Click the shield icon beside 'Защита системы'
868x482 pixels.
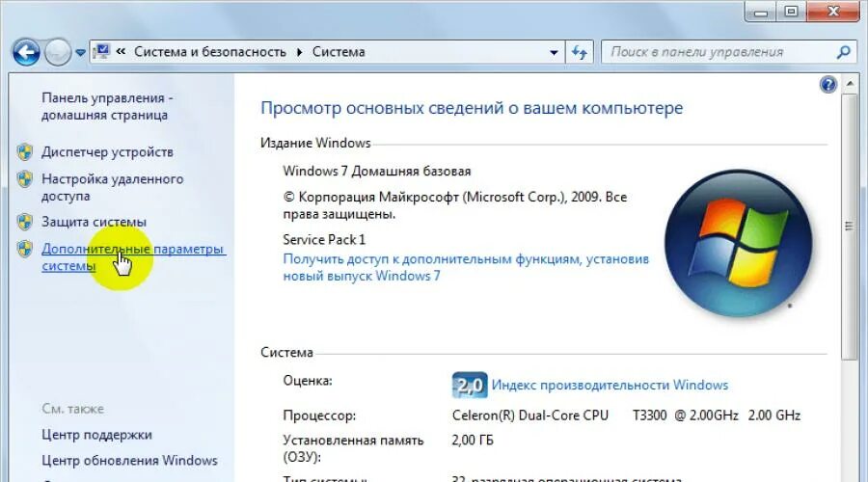(24, 222)
